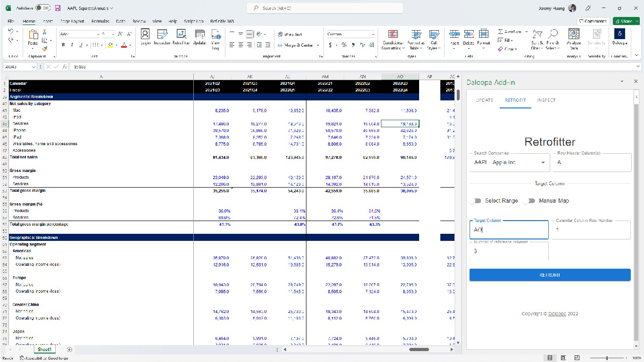Apply bold formatting
This screenshot has height=362, width=644.
point(63,45)
